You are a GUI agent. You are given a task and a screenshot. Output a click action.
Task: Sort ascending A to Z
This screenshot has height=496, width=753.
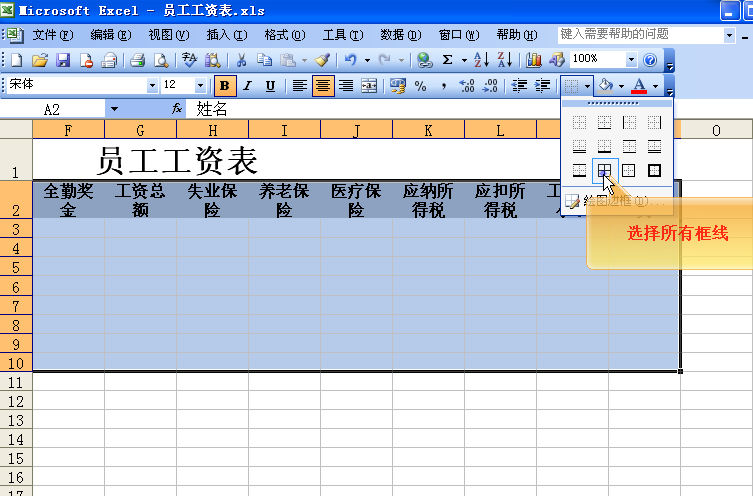pyautogui.click(x=481, y=60)
